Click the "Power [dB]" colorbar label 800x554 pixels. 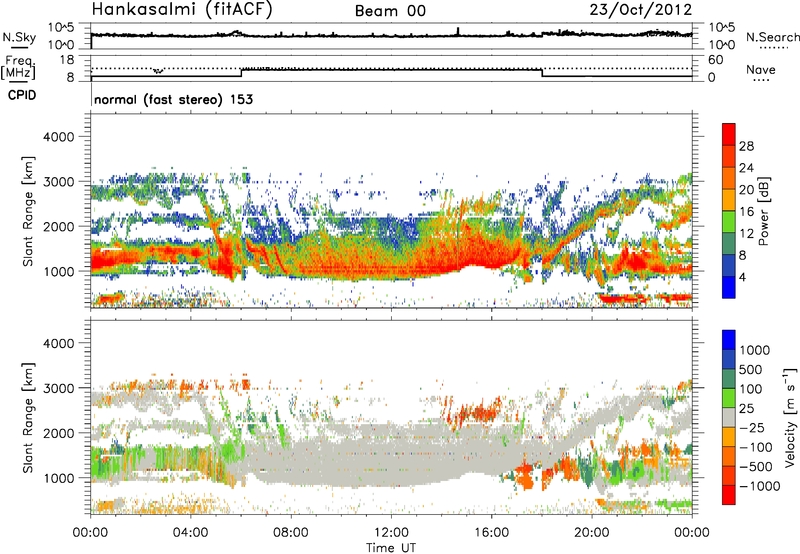(x=763, y=211)
